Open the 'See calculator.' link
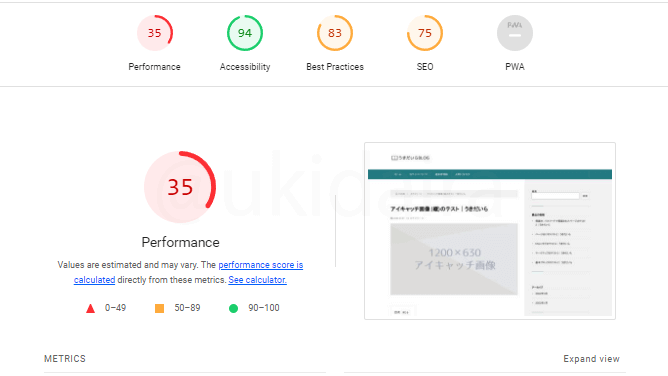668x376 pixels. [x=257, y=280]
